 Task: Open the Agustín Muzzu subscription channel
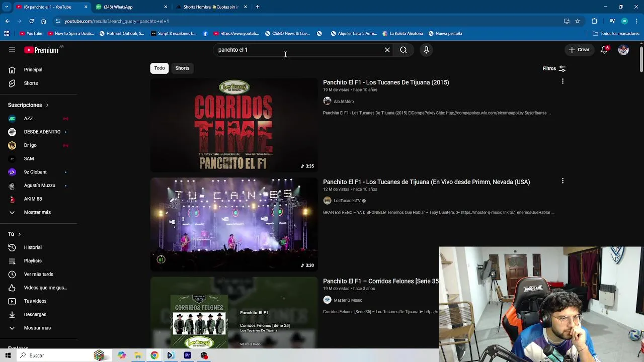pyautogui.click(x=39, y=186)
